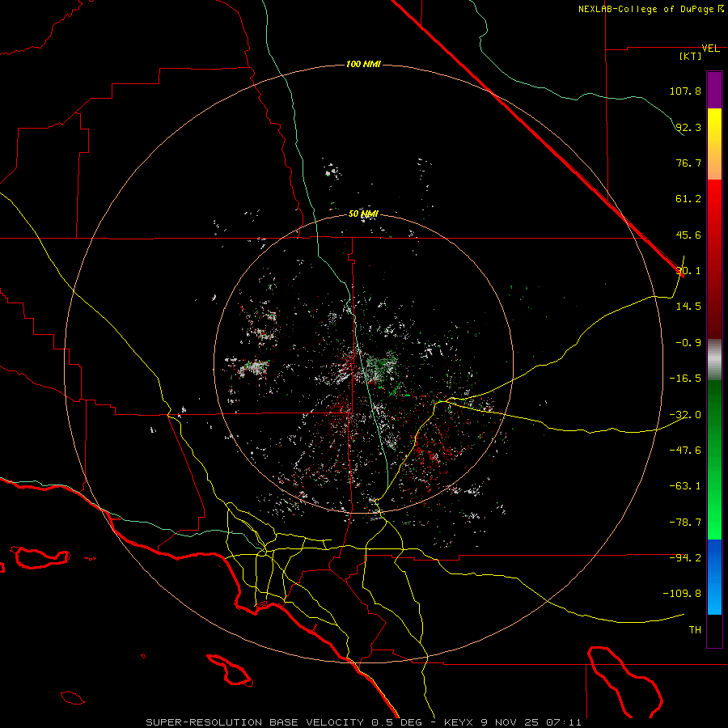
Task: Click the blue segment of the velocity color bar
Action: (x=714, y=577)
